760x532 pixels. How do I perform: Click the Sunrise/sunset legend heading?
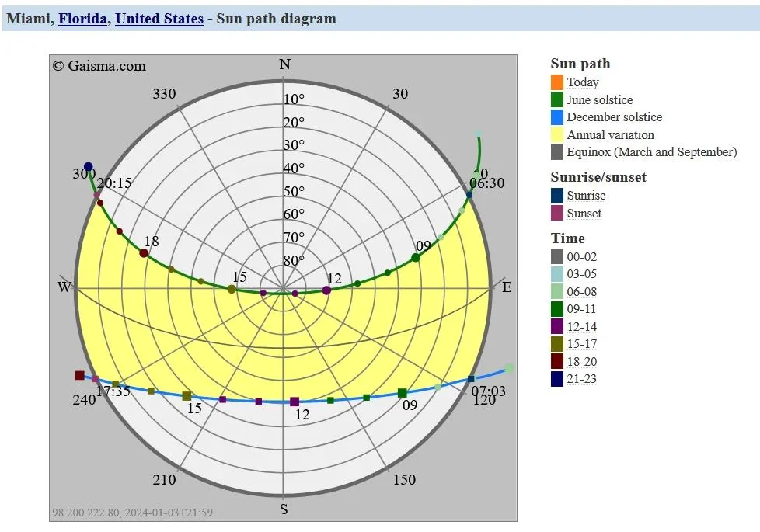[598, 177]
